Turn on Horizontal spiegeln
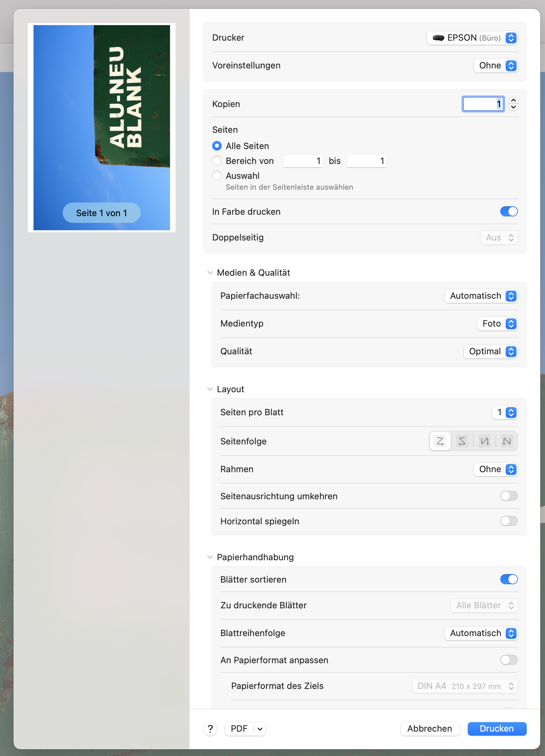 coord(509,521)
